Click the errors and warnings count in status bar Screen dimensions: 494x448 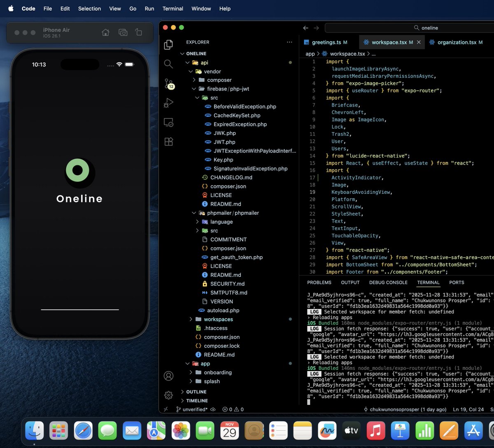pyautogui.click(x=233, y=409)
